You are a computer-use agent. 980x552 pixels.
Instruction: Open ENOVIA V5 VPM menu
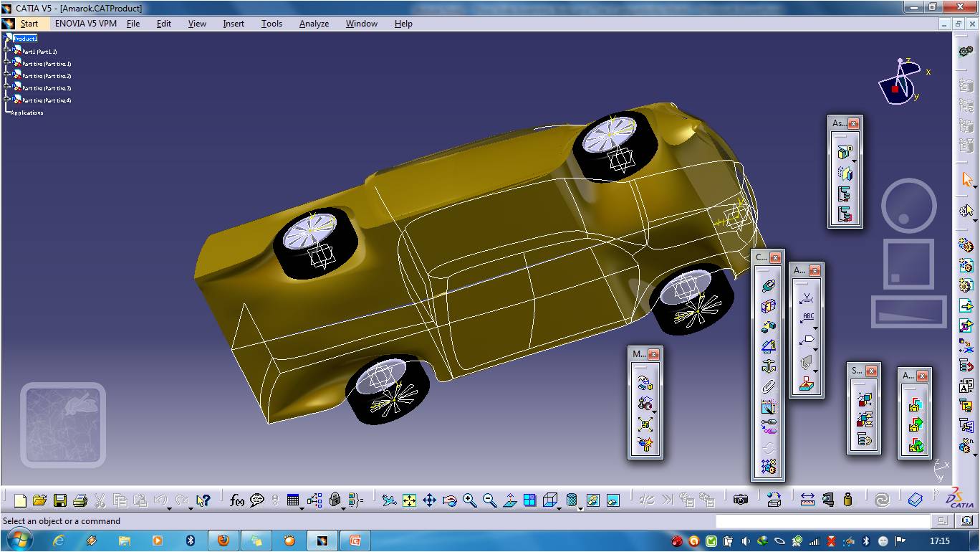click(x=86, y=24)
